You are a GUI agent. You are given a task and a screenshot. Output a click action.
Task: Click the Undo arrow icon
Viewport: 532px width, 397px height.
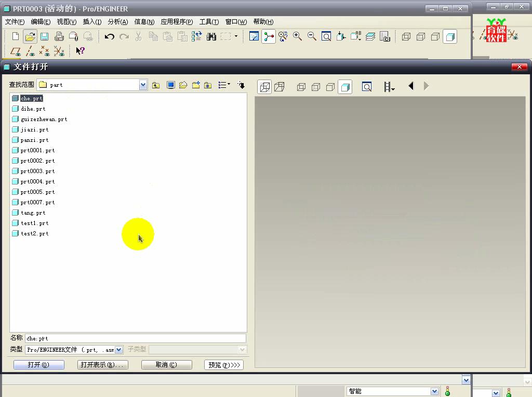[x=109, y=36]
